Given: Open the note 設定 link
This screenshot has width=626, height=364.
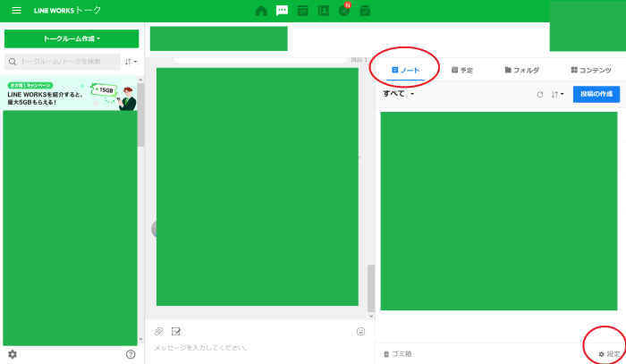Looking at the screenshot, I should tap(609, 354).
